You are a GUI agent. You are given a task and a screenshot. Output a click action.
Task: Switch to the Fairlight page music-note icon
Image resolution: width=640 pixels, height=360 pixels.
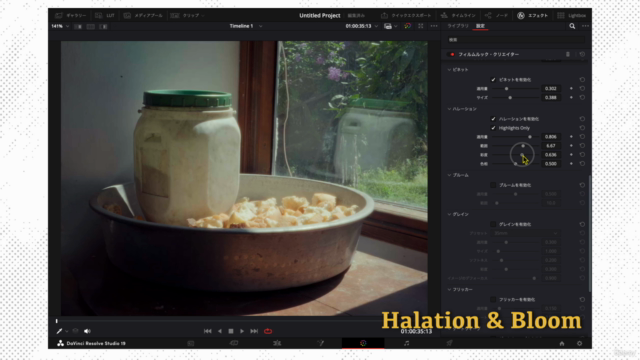407,343
